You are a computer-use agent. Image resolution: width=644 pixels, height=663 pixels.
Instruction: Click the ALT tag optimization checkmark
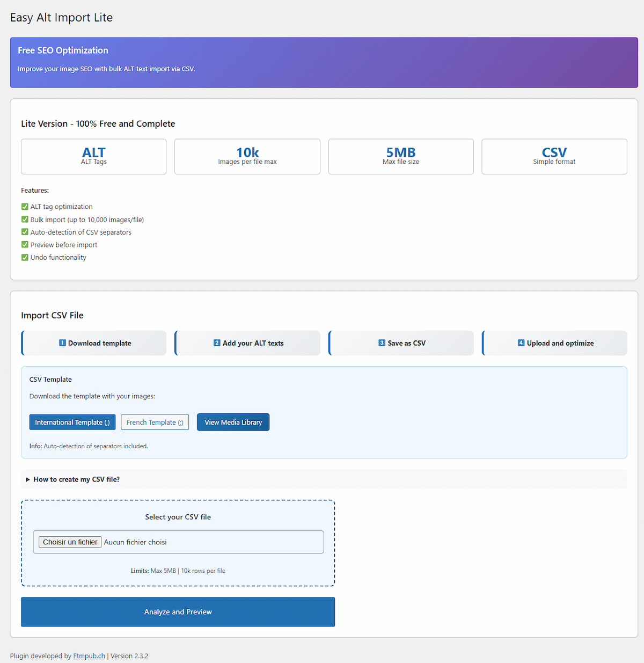pos(25,207)
